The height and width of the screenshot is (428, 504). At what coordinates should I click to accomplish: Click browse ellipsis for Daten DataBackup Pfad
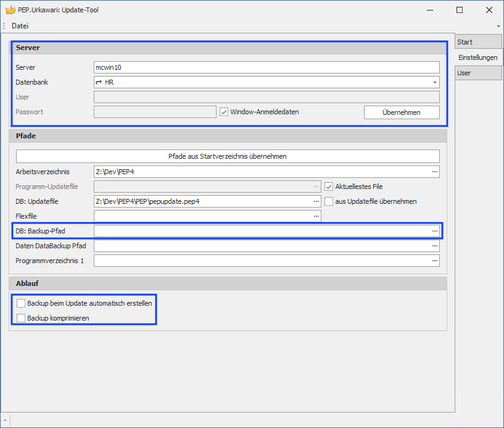(434, 246)
